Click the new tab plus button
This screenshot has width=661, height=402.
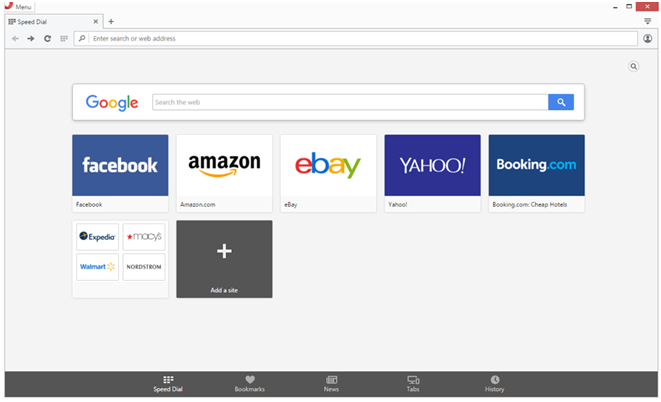point(111,21)
